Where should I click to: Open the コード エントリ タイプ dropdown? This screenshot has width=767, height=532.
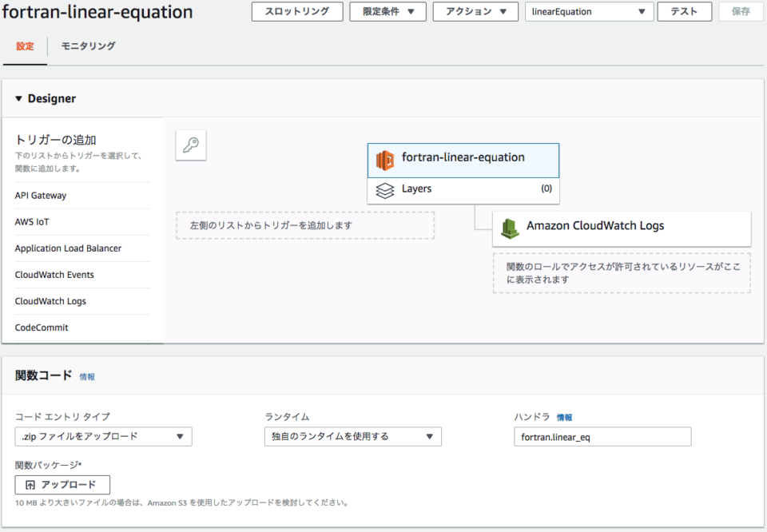103,436
